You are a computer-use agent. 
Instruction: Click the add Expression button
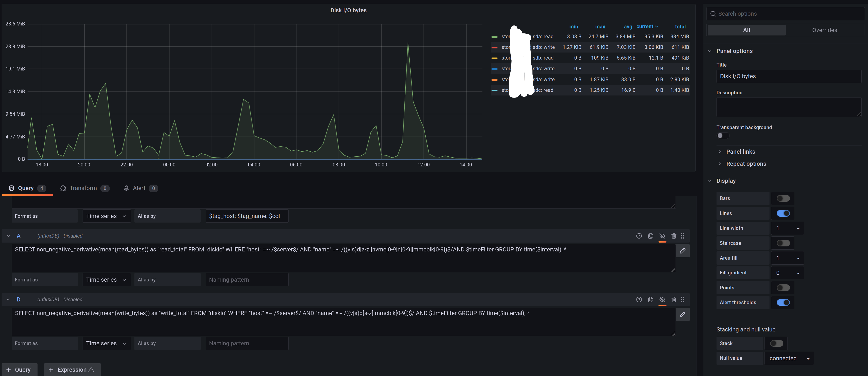pos(72,370)
